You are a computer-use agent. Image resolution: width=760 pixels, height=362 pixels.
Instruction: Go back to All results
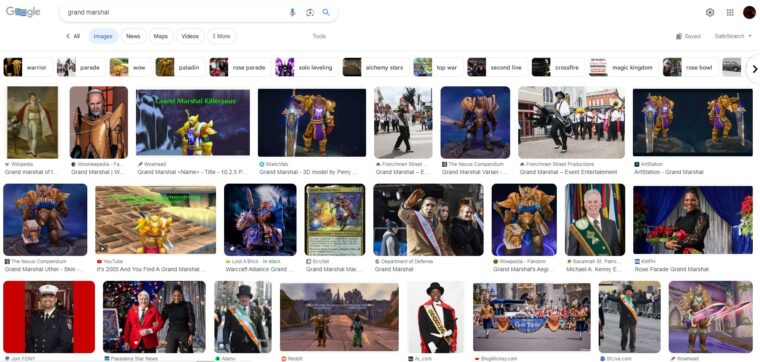[73, 36]
